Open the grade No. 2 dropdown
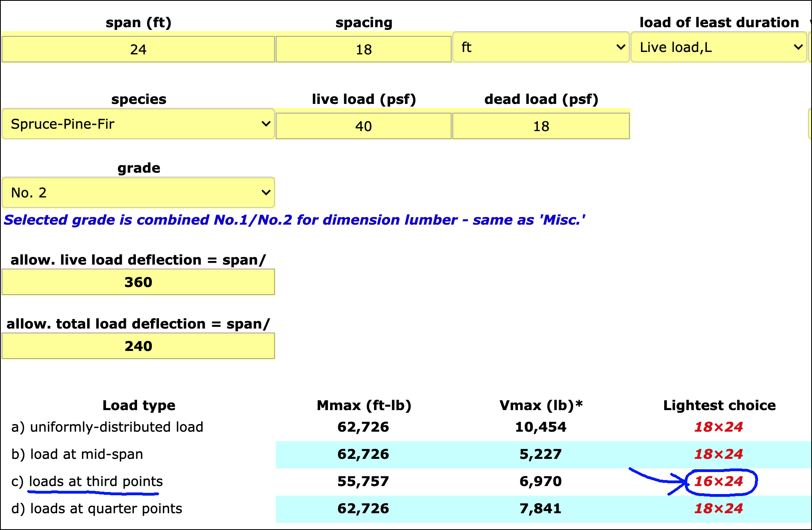This screenshot has width=812, height=530. click(138, 193)
